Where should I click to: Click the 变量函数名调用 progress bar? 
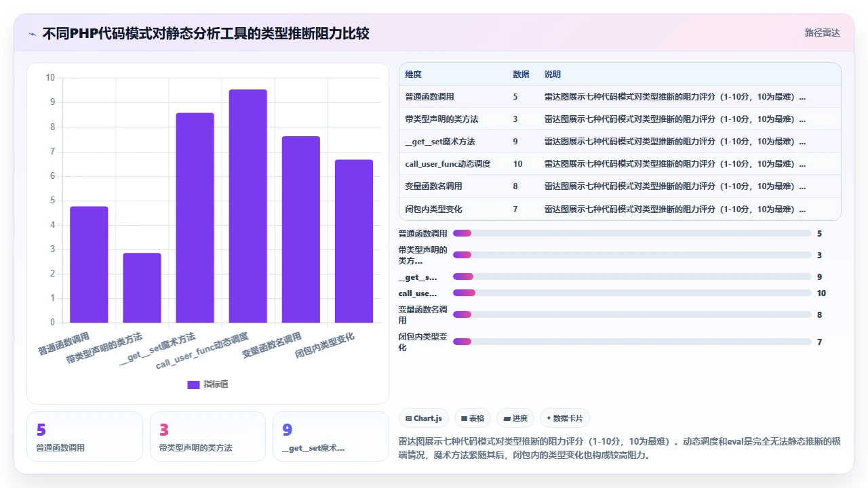[632, 314]
